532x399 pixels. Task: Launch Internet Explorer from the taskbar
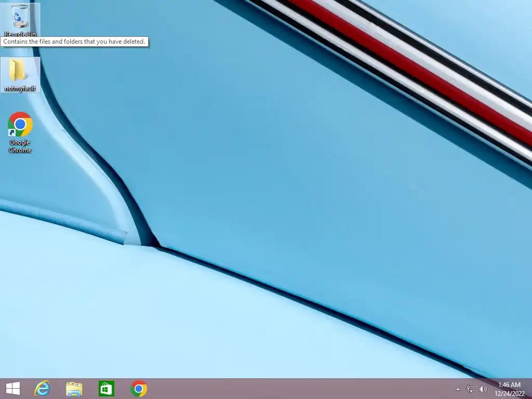[x=42, y=389]
